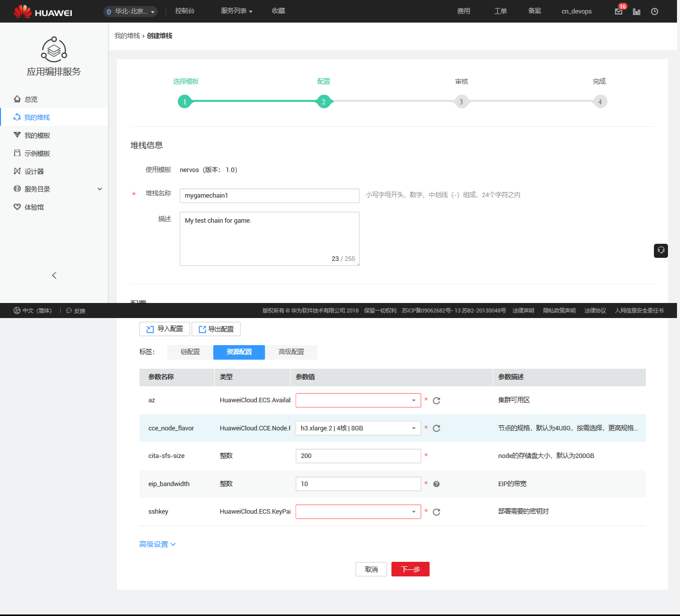Open 控制台 in the top bar

[185, 11]
